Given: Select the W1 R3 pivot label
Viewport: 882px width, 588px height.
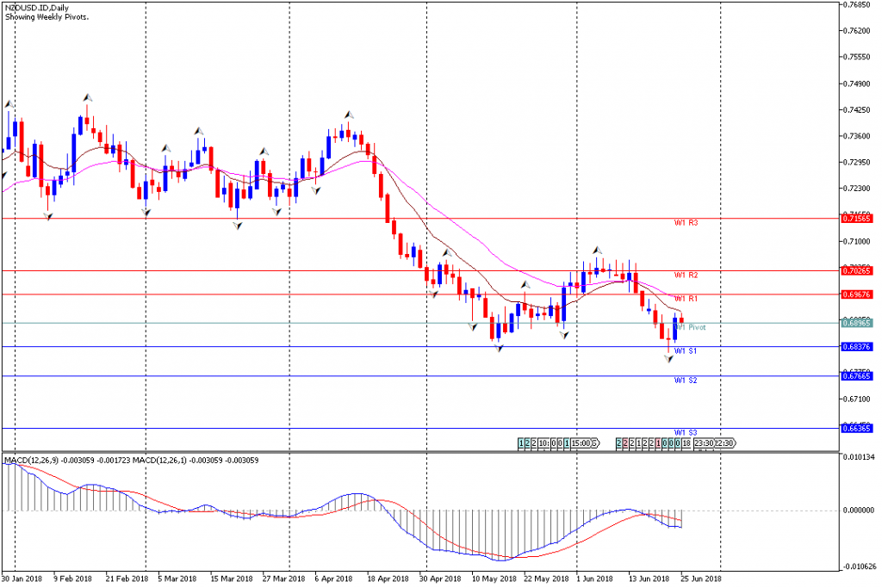Looking at the screenshot, I should click(686, 223).
